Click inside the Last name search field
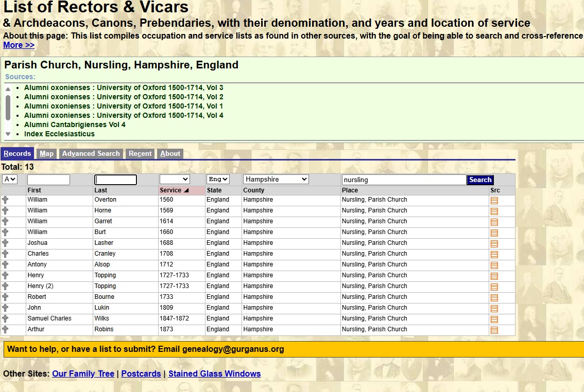This screenshot has height=392, width=584. (115, 179)
